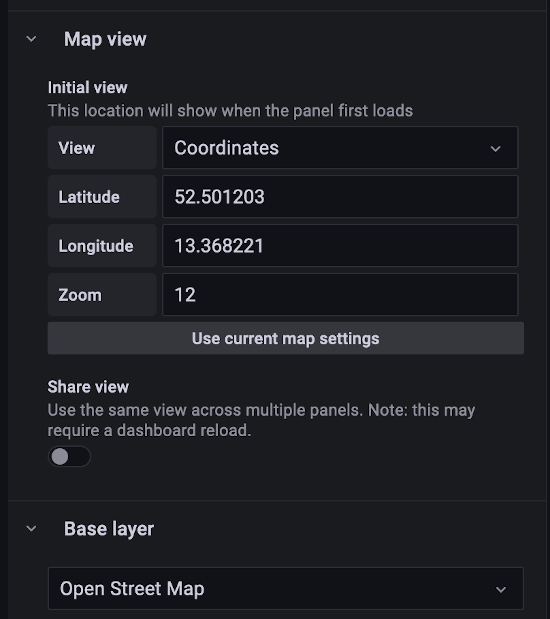
Task: Collapse the Base layer section chevron
Action: (31, 529)
